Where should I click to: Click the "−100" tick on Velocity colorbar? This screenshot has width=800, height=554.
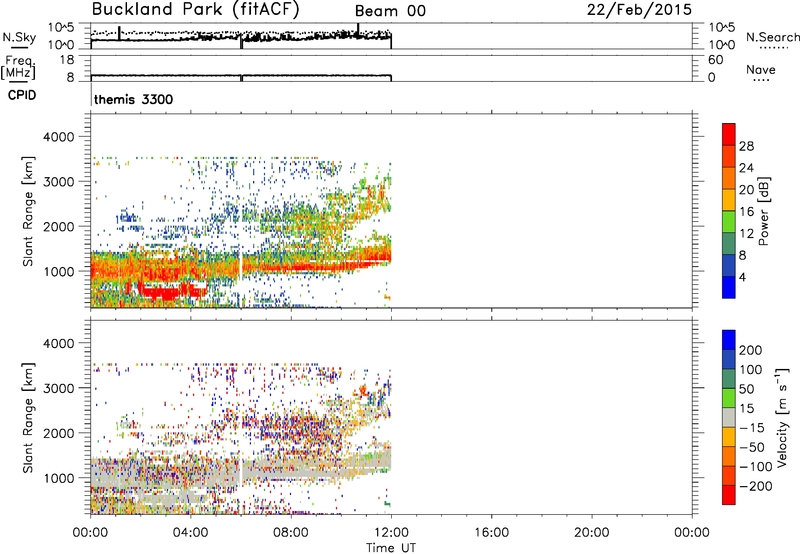click(x=756, y=466)
